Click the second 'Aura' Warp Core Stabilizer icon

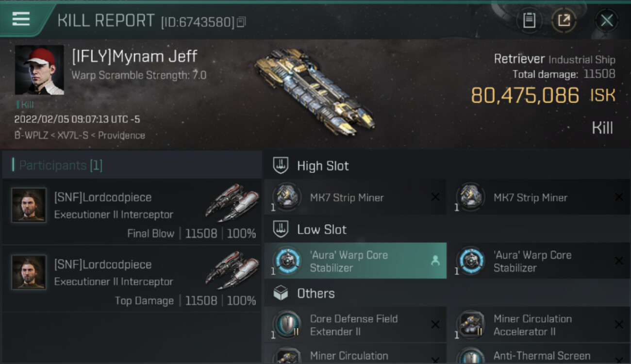point(470,261)
